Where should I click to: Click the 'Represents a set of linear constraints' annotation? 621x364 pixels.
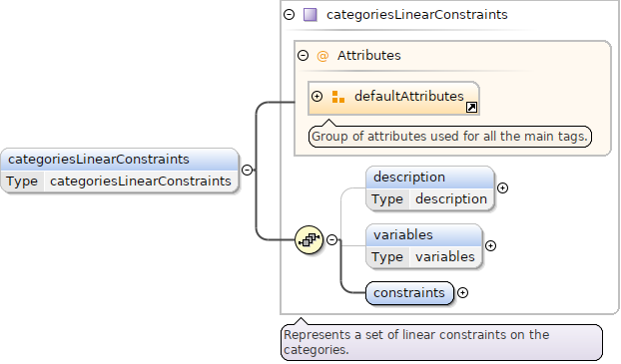tap(441, 342)
